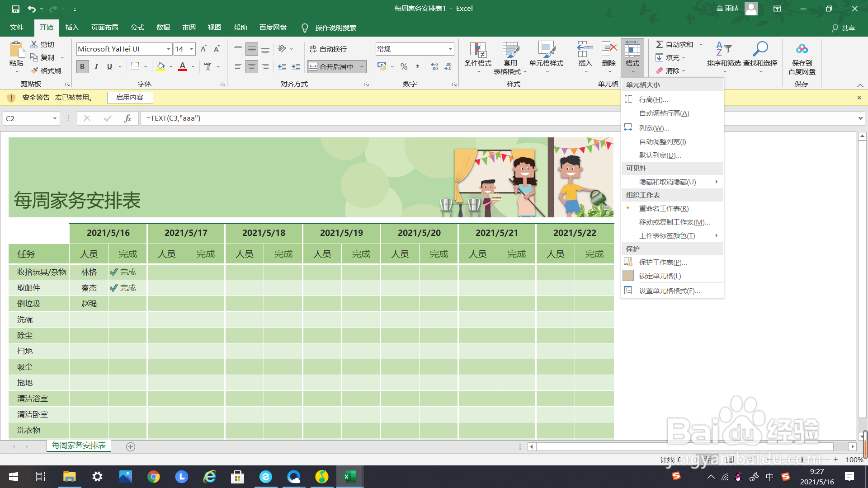
Task: Choose Rename Sheet (重命名工作表) option
Action: [x=664, y=208]
